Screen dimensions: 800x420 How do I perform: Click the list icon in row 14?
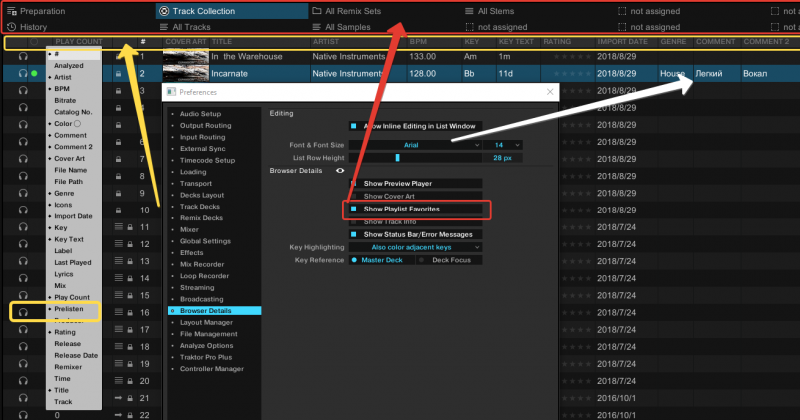pos(118,278)
